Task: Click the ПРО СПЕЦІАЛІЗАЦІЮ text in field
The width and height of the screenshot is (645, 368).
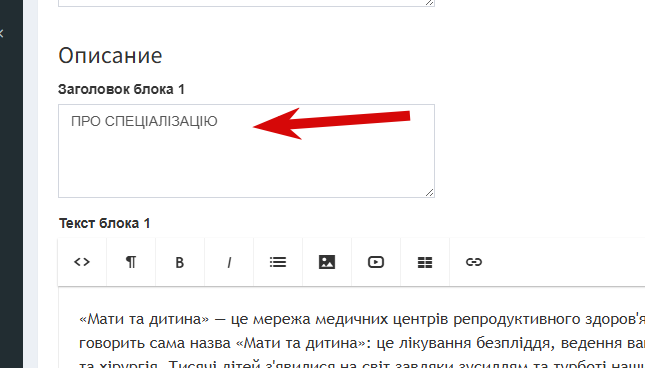Action: 144,121
